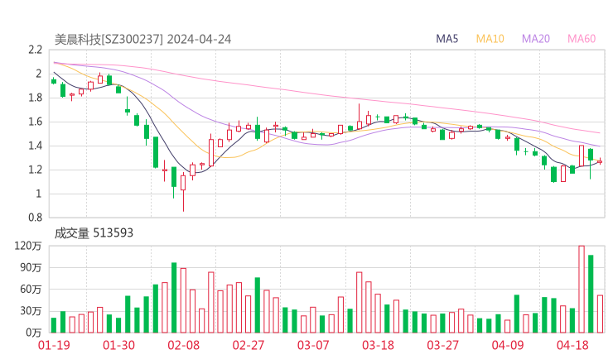Select the 02-08 date label
The width and height of the screenshot is (613, 364).
point(183,345)
